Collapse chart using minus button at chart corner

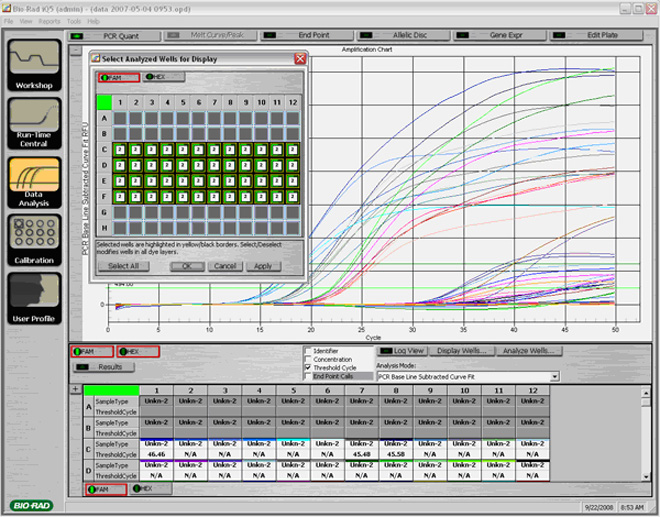[75, 51]
